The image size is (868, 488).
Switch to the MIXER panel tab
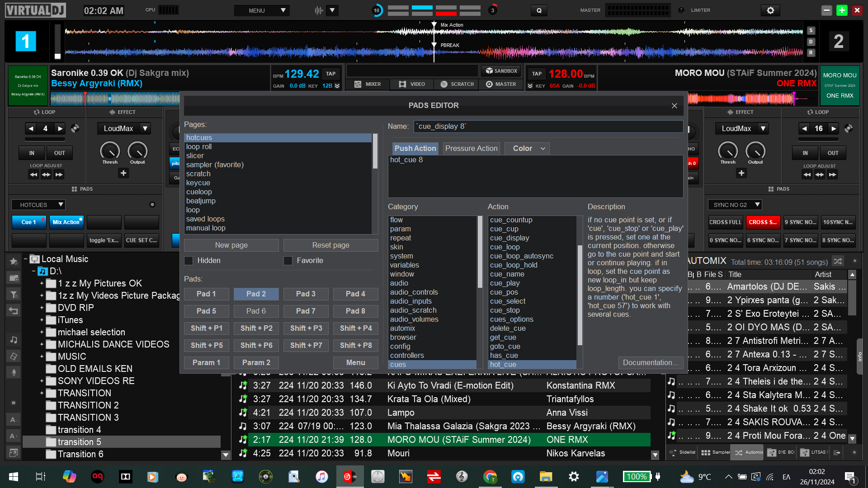pyautogui.click(x=368, y=84)
